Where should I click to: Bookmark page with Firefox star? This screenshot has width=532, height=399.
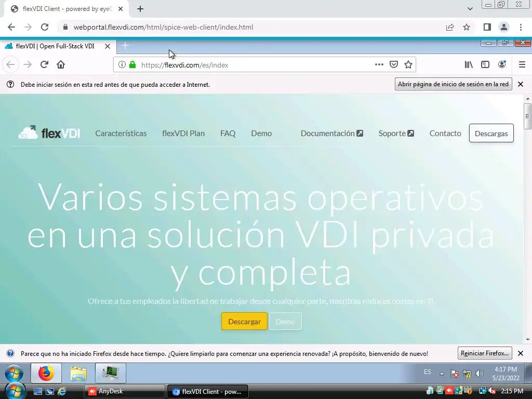point(408,64)
